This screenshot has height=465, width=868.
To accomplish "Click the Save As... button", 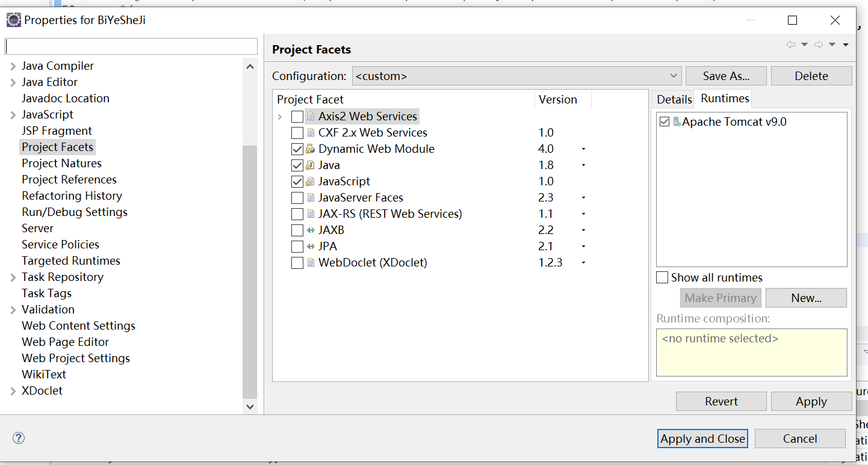I will point(726,76).
